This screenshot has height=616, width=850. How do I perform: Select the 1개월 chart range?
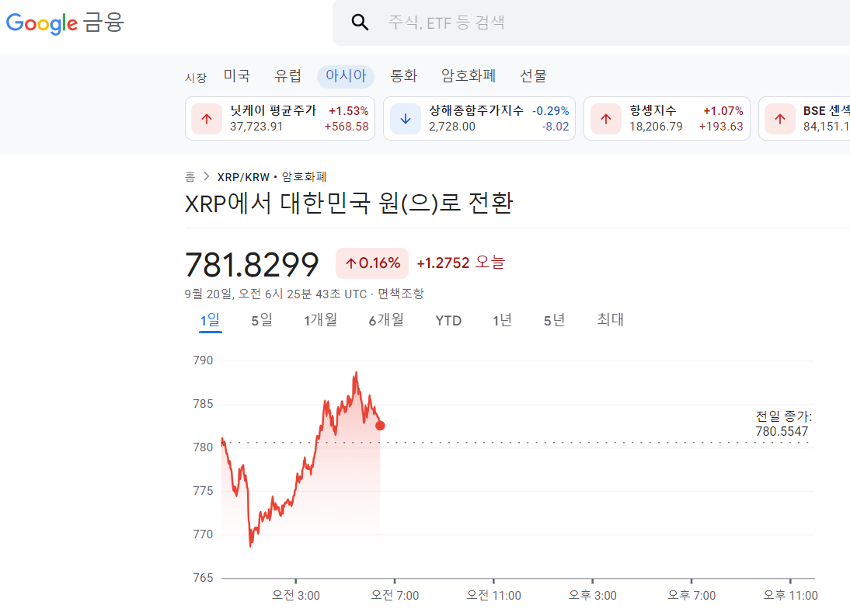[320, 320]
